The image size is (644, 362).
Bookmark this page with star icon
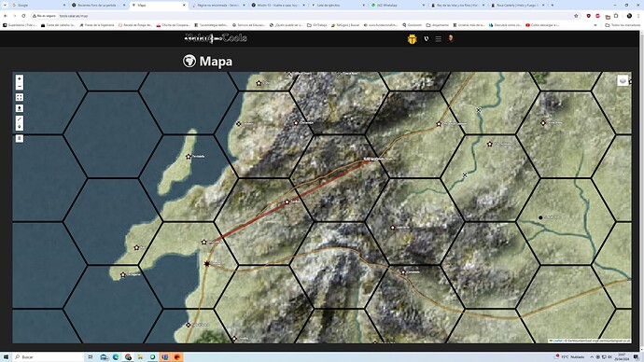(x=576, y=16)
